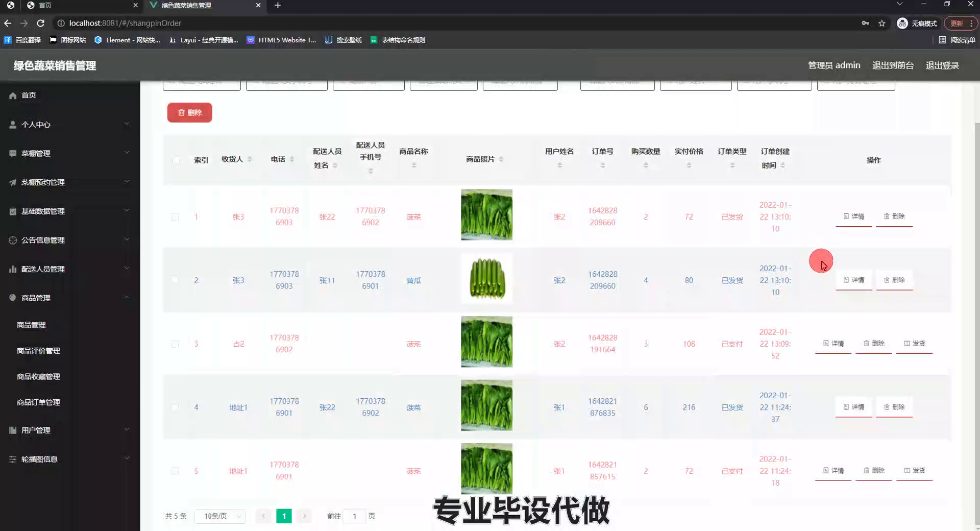
Task: Select page 1 pagination button
Action: (284, 516)
